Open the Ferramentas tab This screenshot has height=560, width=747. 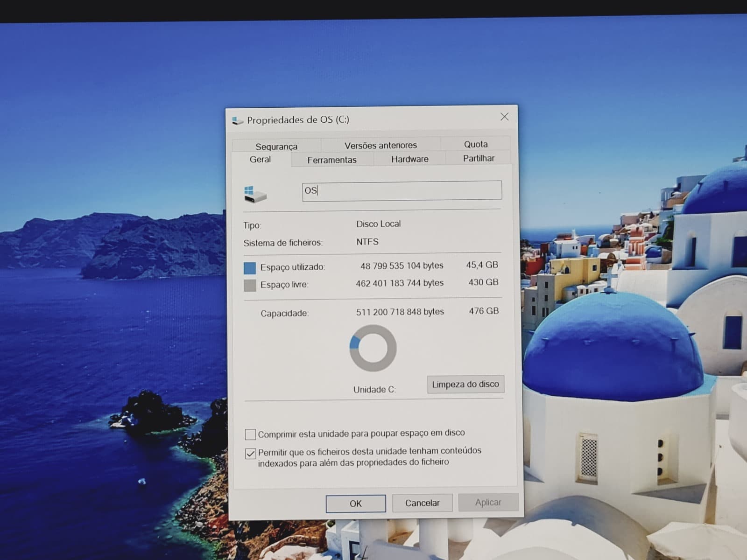click(x=332, y=160)
